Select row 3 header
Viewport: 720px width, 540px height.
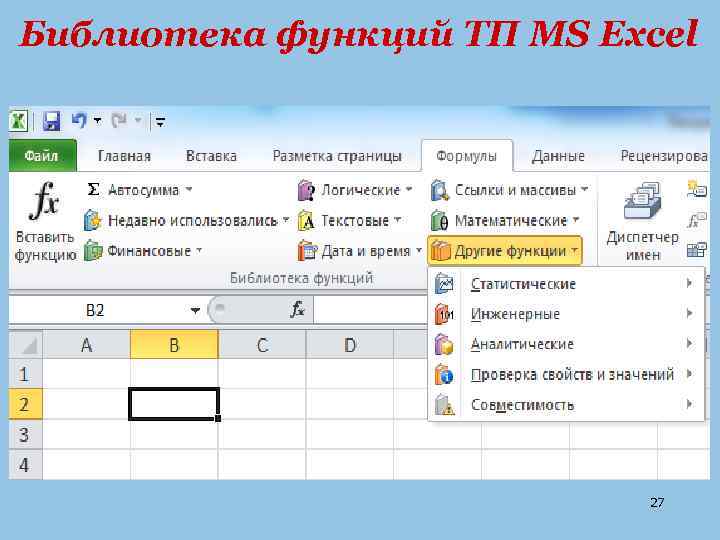(x=26, y=434)
